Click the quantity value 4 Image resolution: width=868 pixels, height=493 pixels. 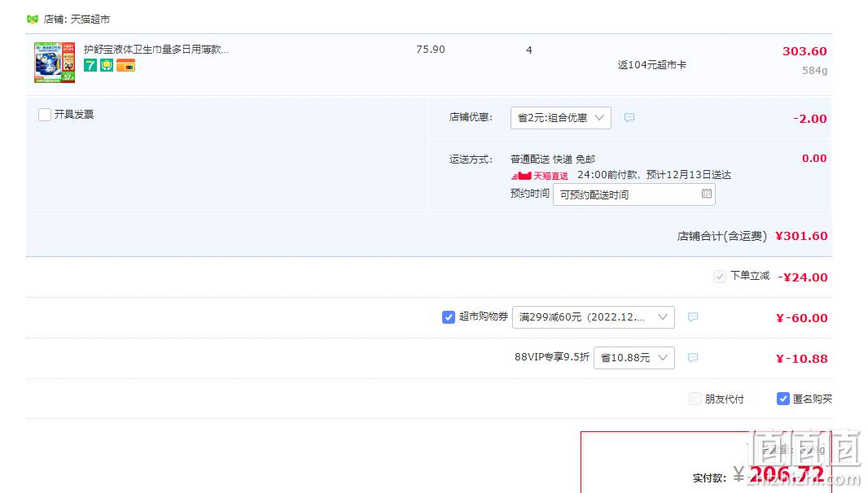coord(529,50)
